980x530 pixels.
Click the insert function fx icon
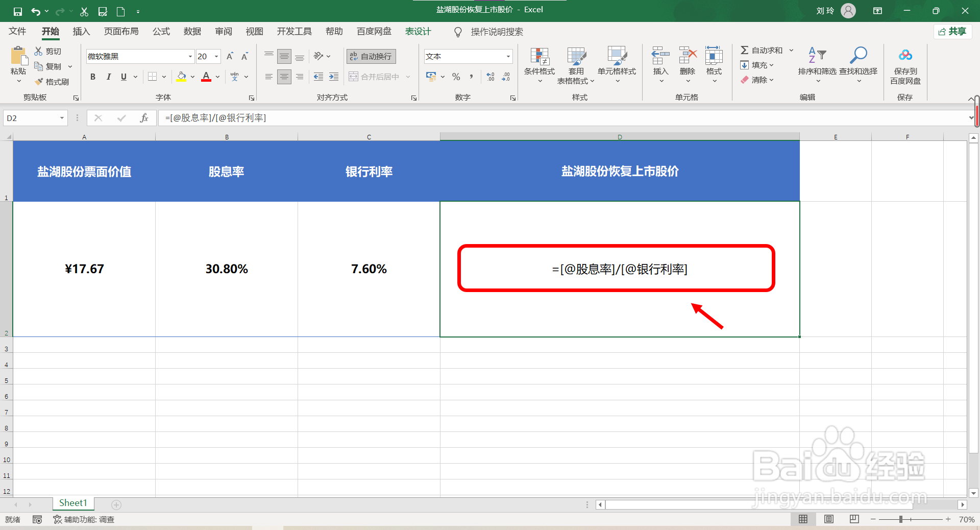(144, 118)
